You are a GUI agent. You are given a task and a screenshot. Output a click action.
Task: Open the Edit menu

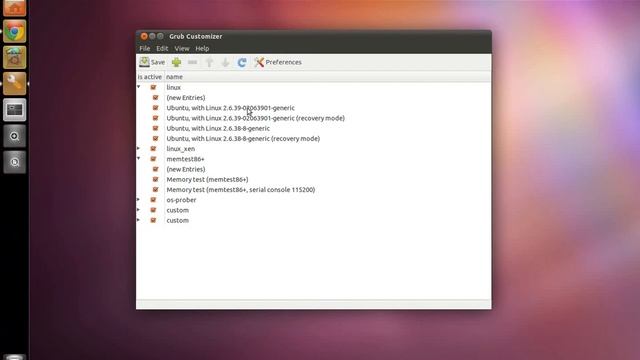pyautogui.click(x=162, y=49)
